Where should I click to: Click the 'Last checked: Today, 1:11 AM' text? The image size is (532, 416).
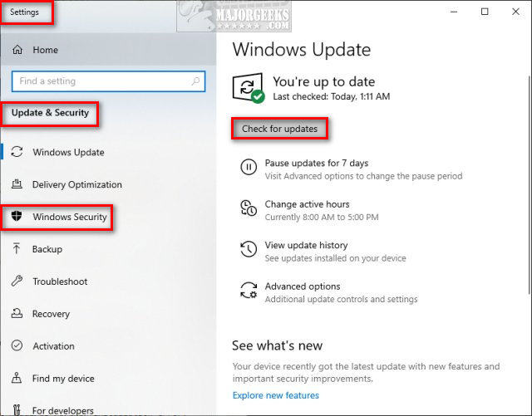(332, 96)
